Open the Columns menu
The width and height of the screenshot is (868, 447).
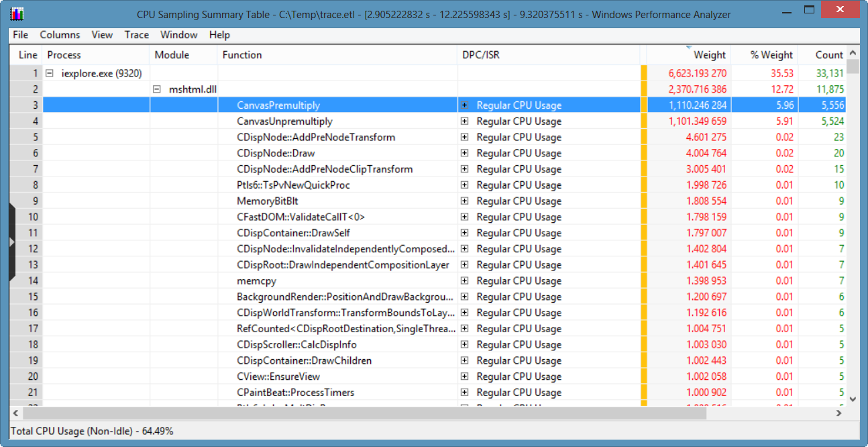pyautogui.click(x=60, y=35)
